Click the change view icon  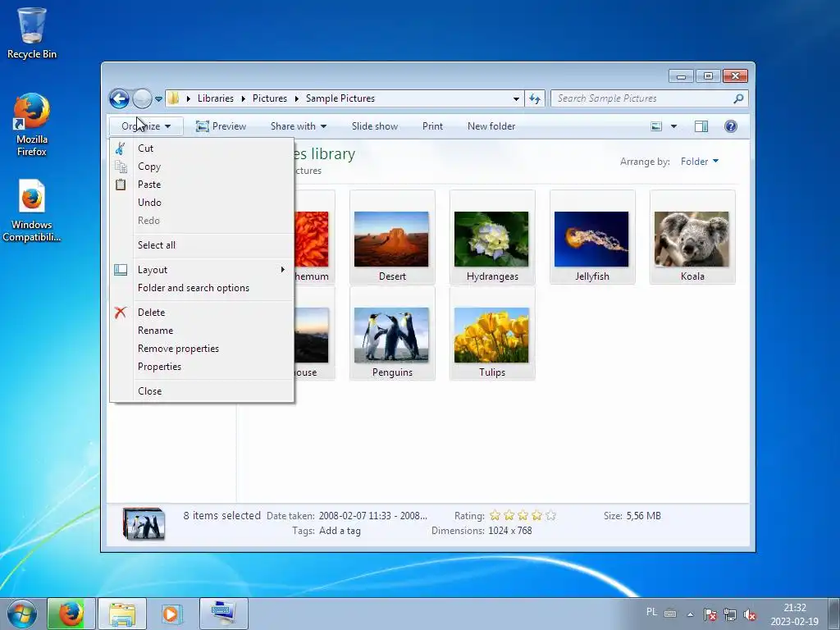pos(656,126)
